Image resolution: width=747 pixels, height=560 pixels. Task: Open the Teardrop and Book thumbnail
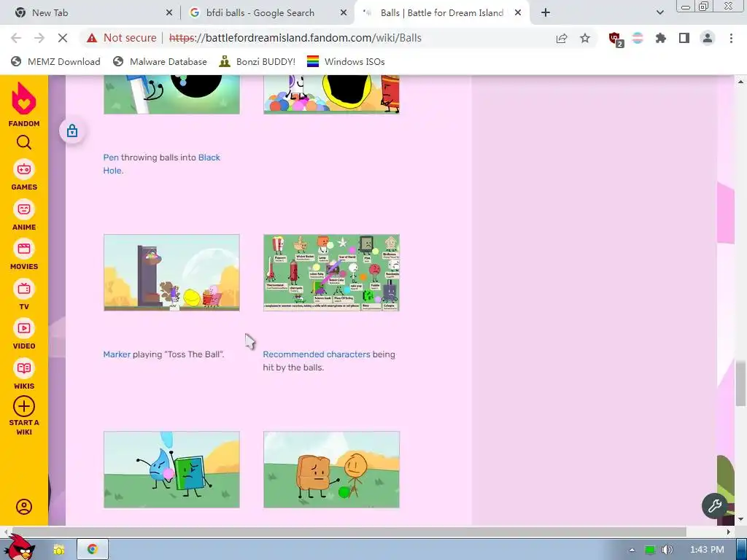(171, 470)
